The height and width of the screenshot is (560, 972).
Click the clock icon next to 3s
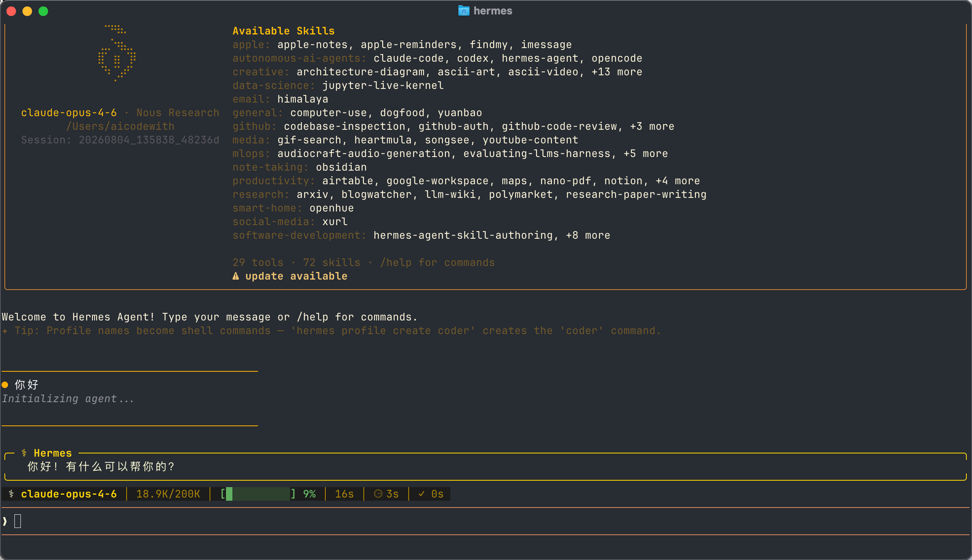[x=378, y=494]
